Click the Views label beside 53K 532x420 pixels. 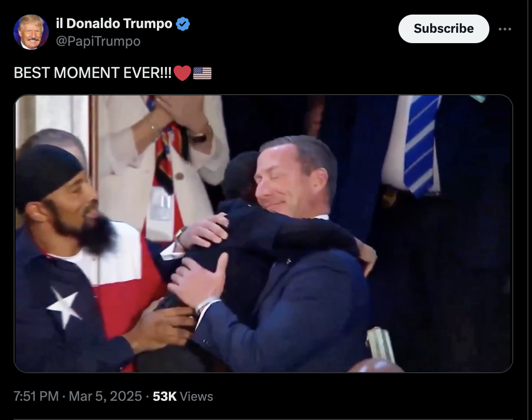tap(196, 396)
